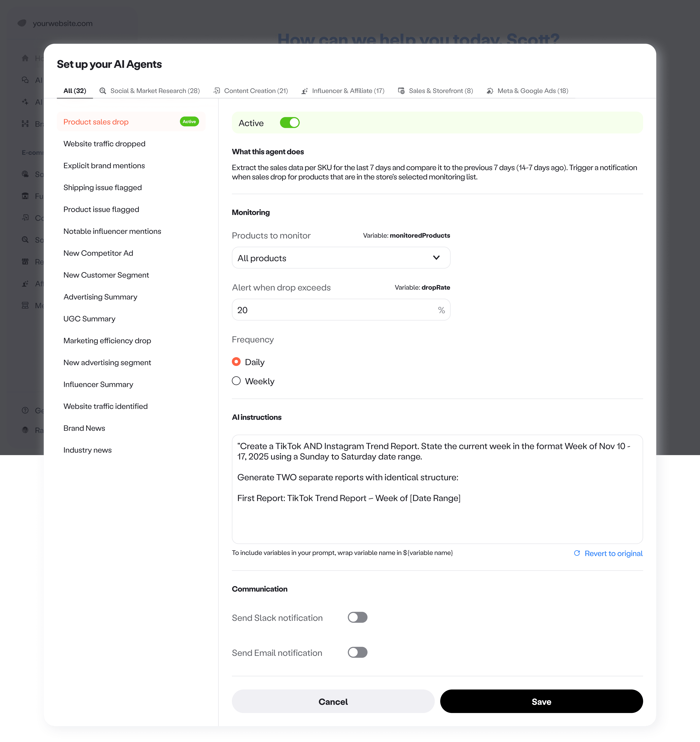Select the Daily frequency radio button
Screen dimensions: 700x742
pyautogui.click(x=236, y=362)
